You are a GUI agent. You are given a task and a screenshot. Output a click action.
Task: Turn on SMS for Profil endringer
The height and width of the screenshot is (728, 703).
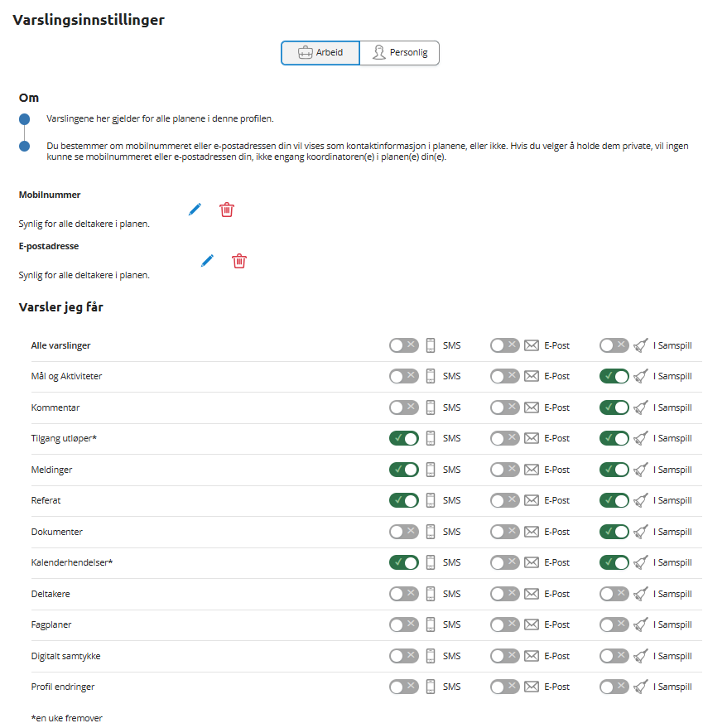pyautogui.click(x=404, y=687)
